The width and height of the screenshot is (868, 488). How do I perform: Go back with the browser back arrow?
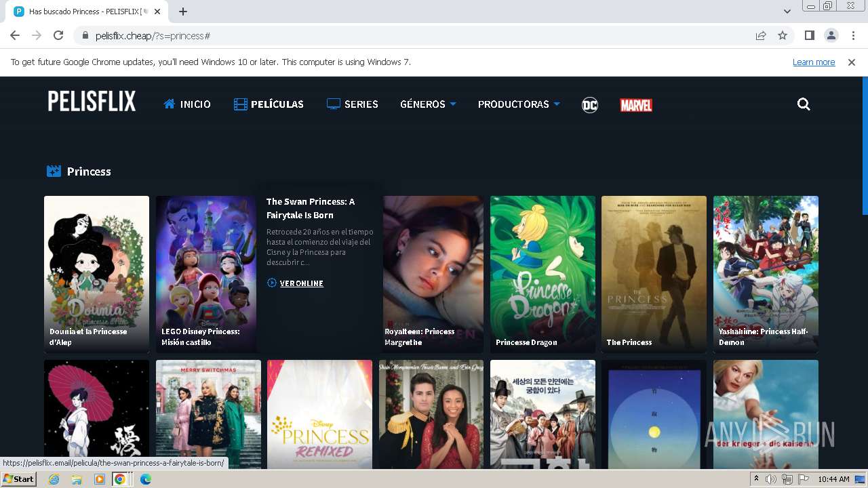[x=15, y=35]
